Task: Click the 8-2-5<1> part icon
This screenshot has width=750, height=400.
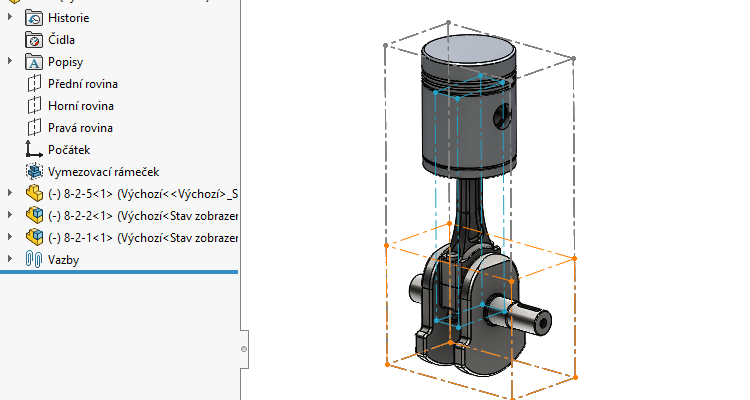Action: (x=34, y=194)
